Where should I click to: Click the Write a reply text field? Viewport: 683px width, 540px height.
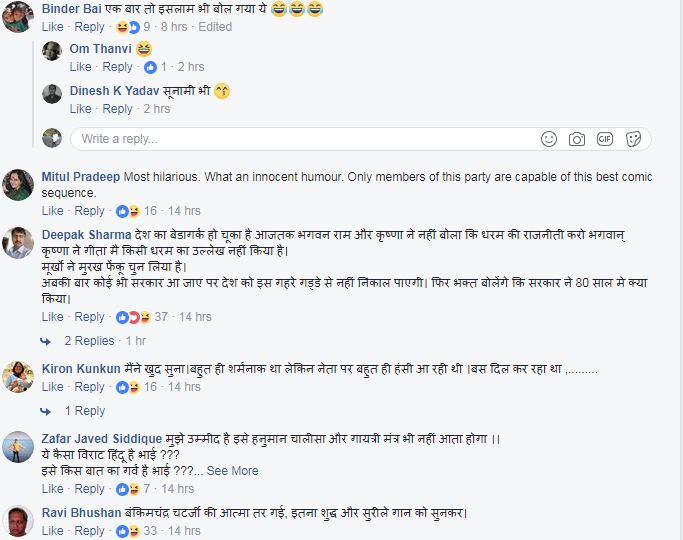[300, 139]
